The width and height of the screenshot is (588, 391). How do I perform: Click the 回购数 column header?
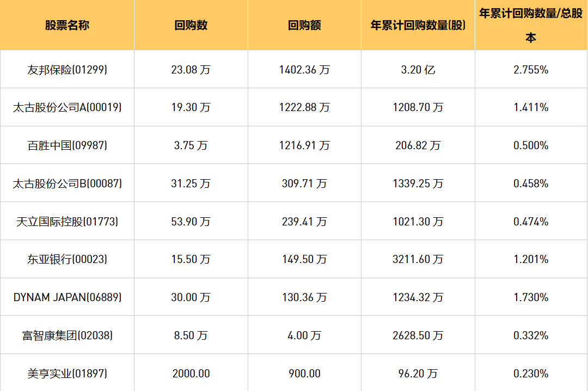coord(191,26)
